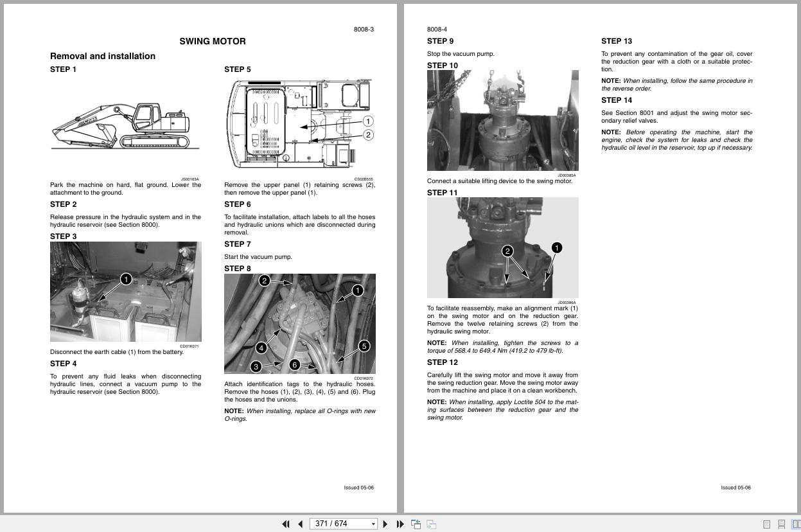Switch to single page layout
The image size is (801, 532).
coord(766,524)
